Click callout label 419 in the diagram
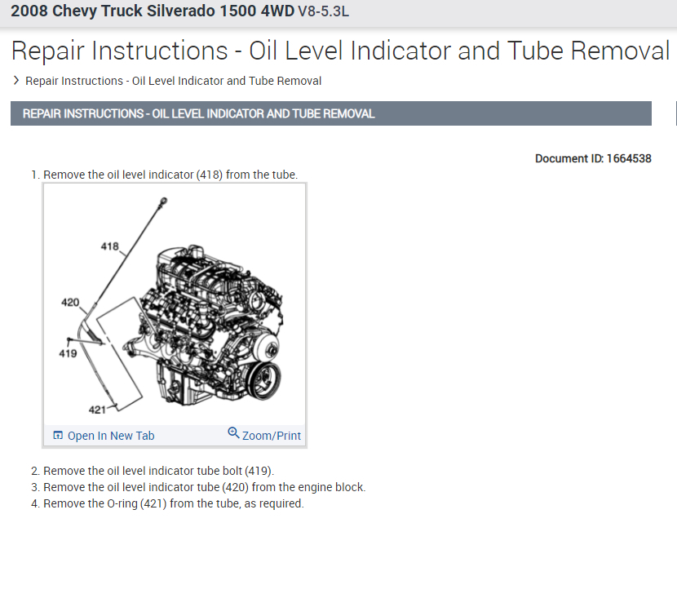The image size is (677, 616). coord(68,353)
